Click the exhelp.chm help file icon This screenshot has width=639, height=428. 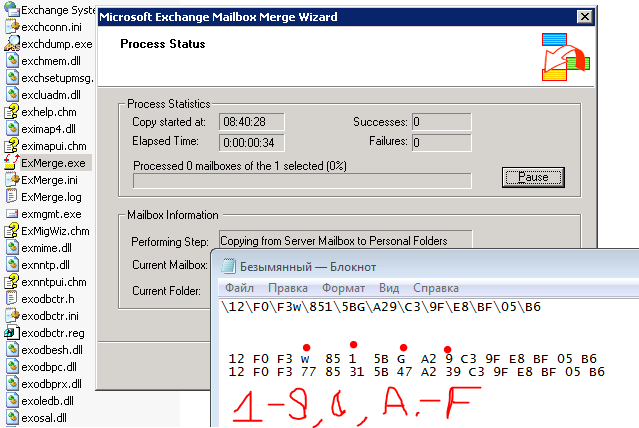[12, 112]
